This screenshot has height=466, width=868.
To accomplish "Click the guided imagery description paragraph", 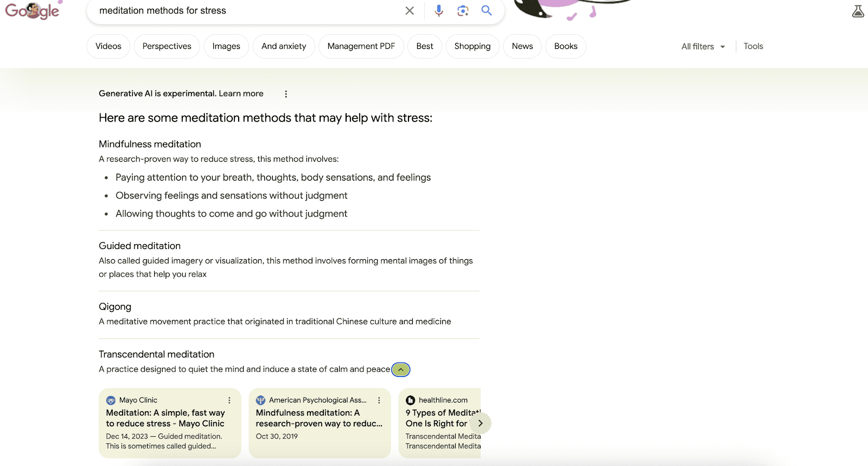I will pos(286,267).
